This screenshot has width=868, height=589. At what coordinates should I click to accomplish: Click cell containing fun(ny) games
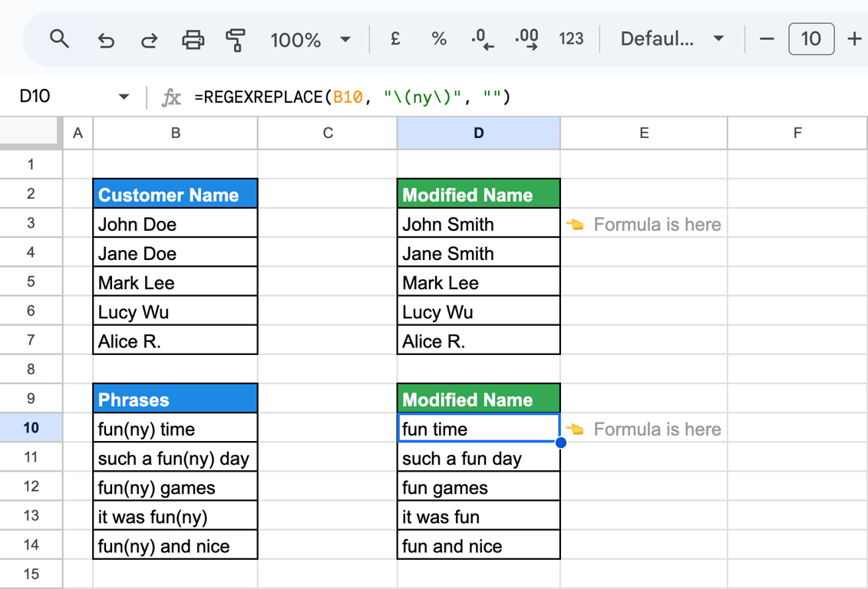(176, 486)
